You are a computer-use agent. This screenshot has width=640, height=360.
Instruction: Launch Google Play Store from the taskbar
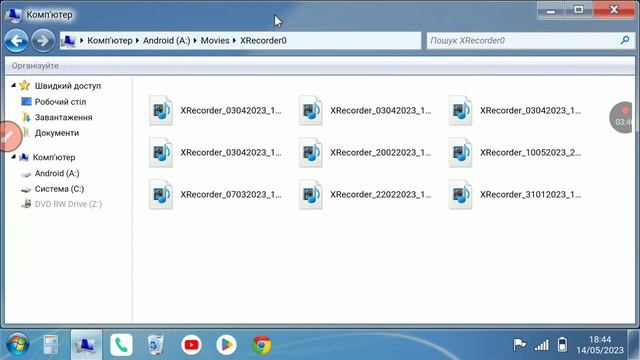pos(226,345)
